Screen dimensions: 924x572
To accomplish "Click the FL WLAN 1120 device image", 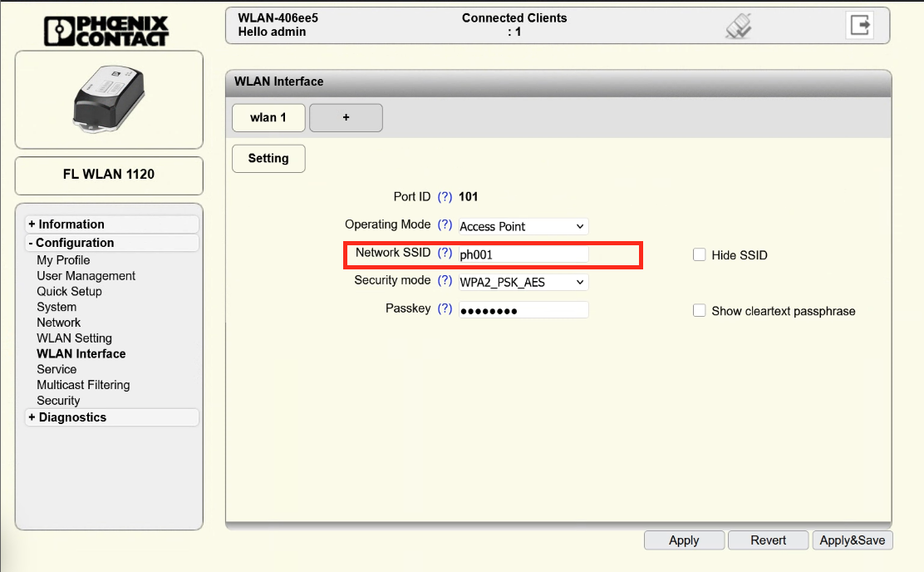I will (x=109, y=100).
